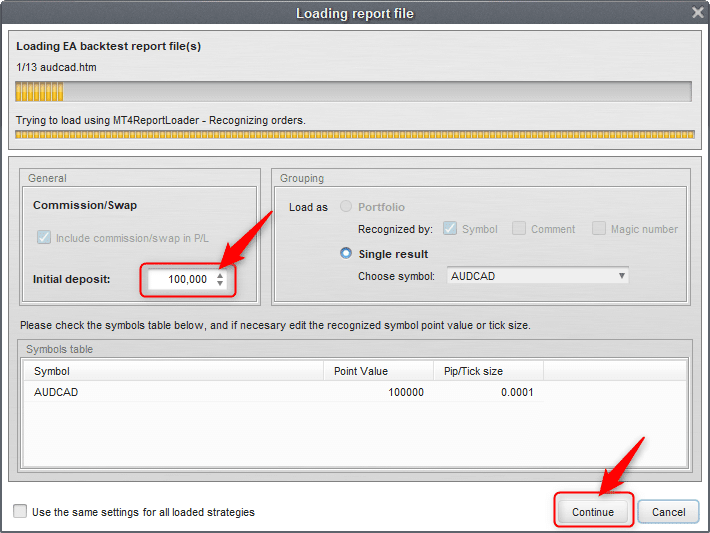Toggle Recognized by Symbol checkbox

click(x=450, y=228)
